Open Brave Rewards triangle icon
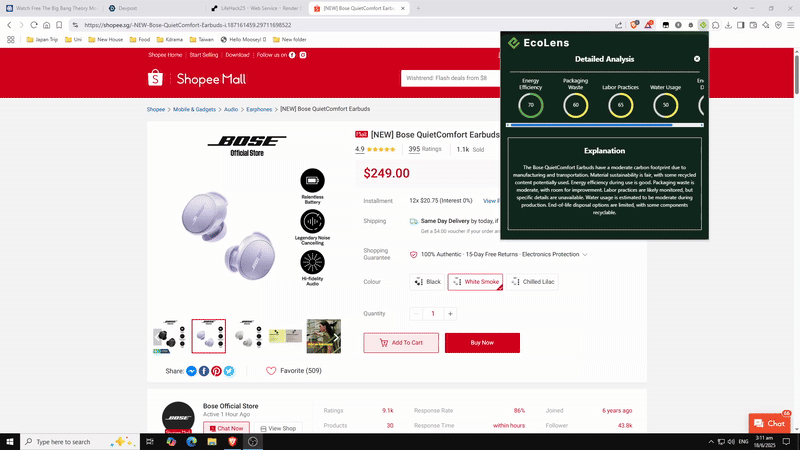This screenshot has height=450, width=800. point(648,25)
